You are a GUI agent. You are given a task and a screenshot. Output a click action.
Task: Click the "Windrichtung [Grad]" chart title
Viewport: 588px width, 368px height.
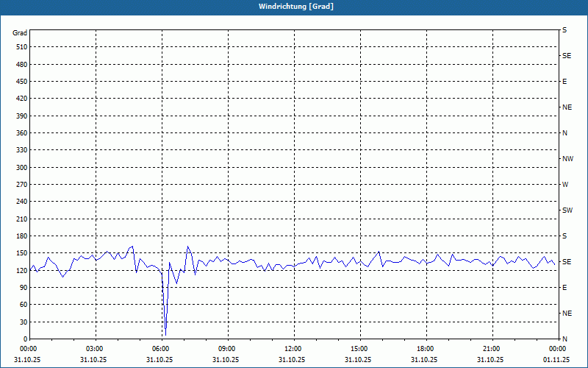coord(296,7)
